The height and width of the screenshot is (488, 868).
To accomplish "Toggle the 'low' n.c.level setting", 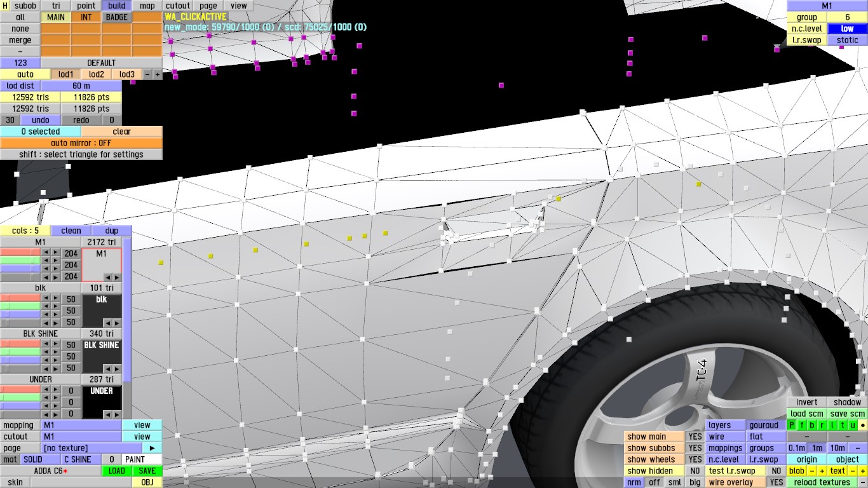I will pyautogui.click(x=848, y=29).
